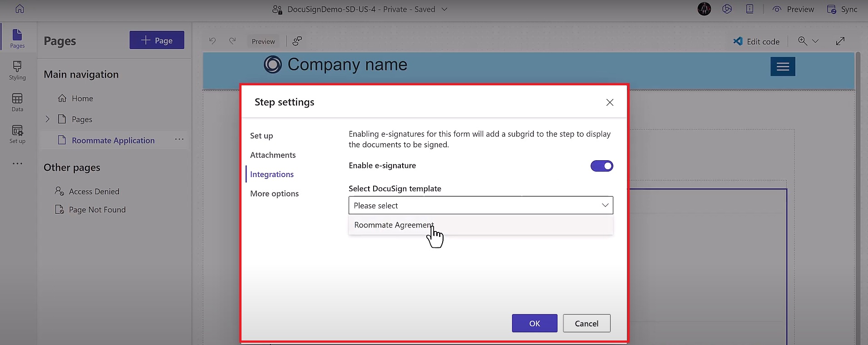Image resolution: width=868 pixels, height=345 pixels.
Task: Toggle the Enable e-signature switch
Action: click(x=602, y=166)
